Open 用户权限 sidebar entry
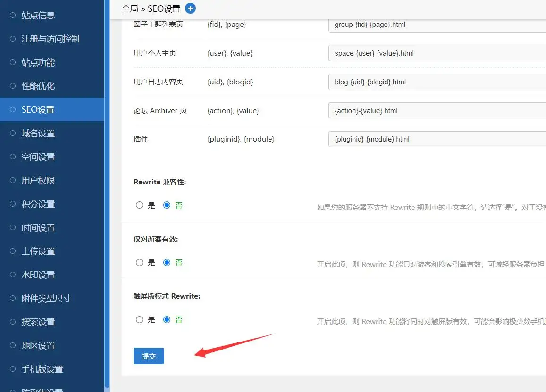The height and width of the screenshot is (392, 546). (x=38, y=180)
